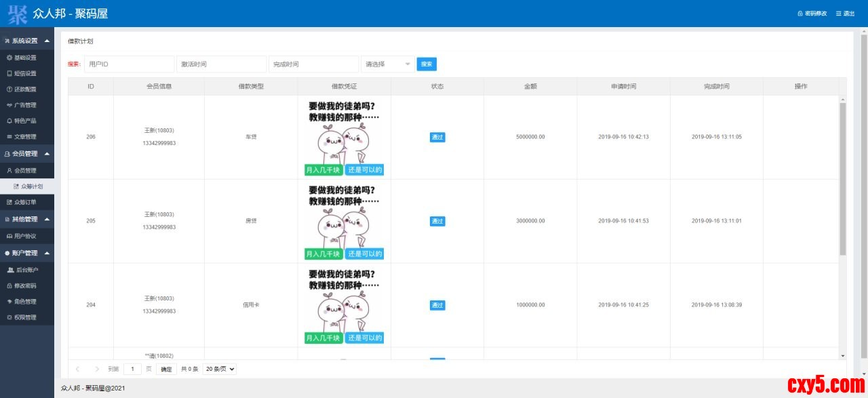The height and width of the screenshot is (398, 868).
Task: Click the 后台账户 users icon
Action: 9,270
